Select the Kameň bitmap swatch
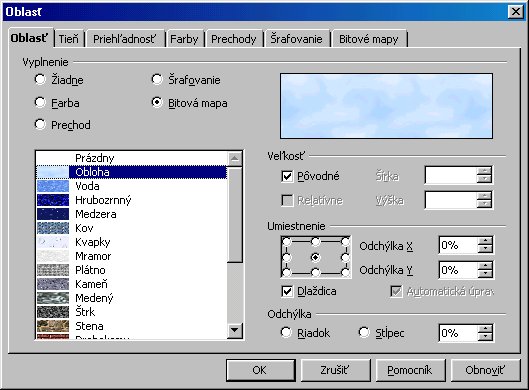Screen dimensions: 529x390 [x=53, y=284]
